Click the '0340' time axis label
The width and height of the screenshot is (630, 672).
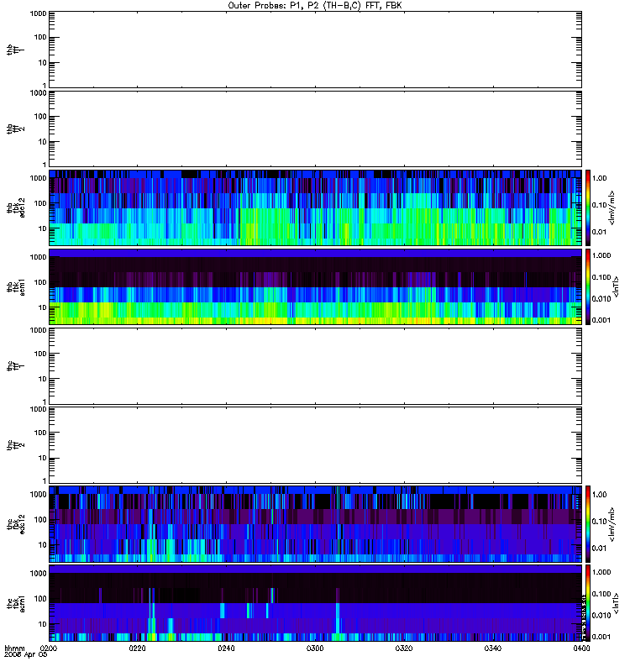[493, 648]
